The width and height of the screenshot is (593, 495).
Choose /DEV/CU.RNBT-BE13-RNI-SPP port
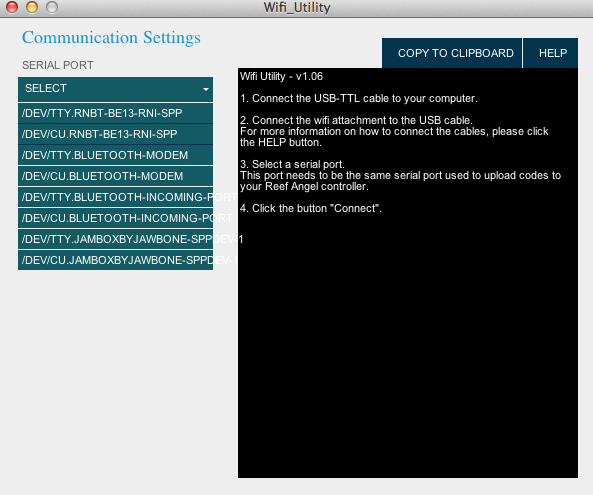[115, 134]
